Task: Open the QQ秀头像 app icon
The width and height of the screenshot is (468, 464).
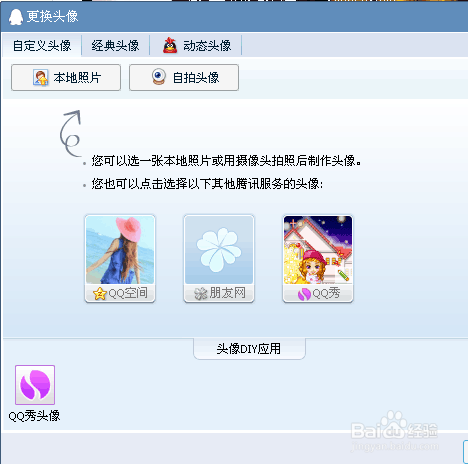Action: coord(35,385)
